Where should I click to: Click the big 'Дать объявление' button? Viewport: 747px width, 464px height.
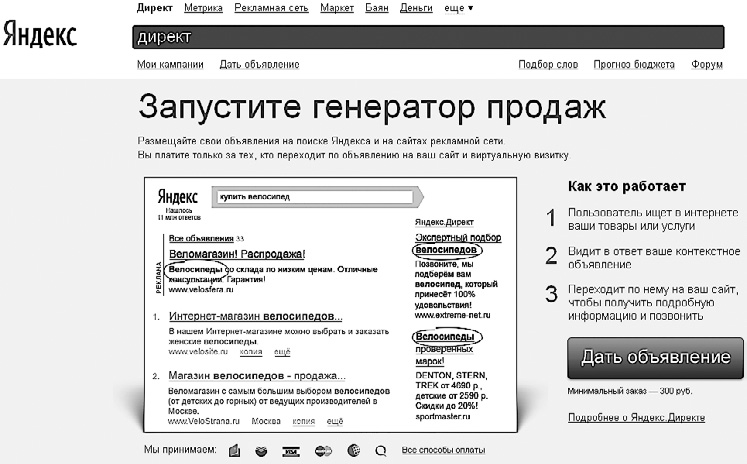tap(655, 357)
